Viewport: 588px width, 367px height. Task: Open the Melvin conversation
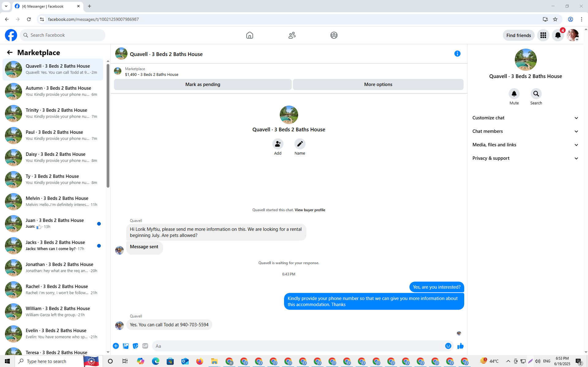53,201
